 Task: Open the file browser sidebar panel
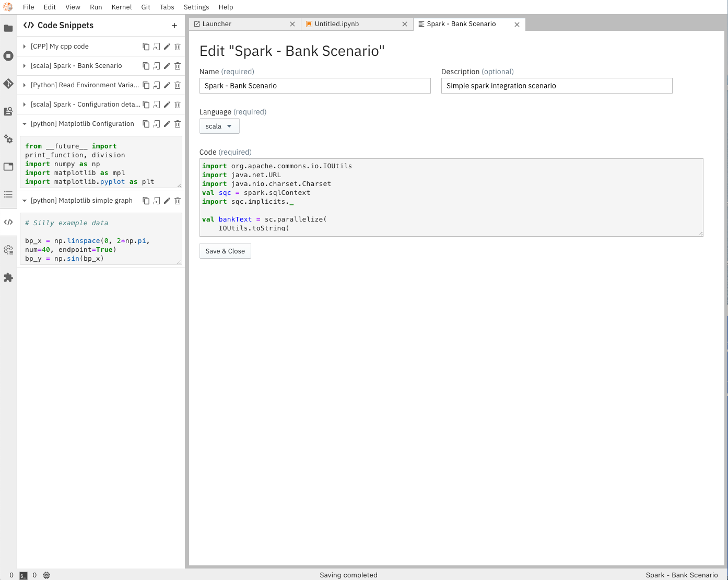click(x=8, y=28)
